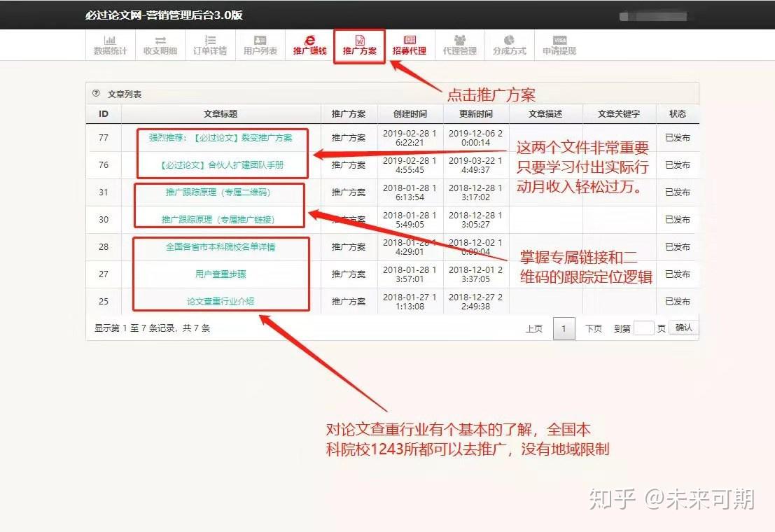This screenshot has width=775, height=532.
Task: Sort by the ID column header
Action: 104,114
